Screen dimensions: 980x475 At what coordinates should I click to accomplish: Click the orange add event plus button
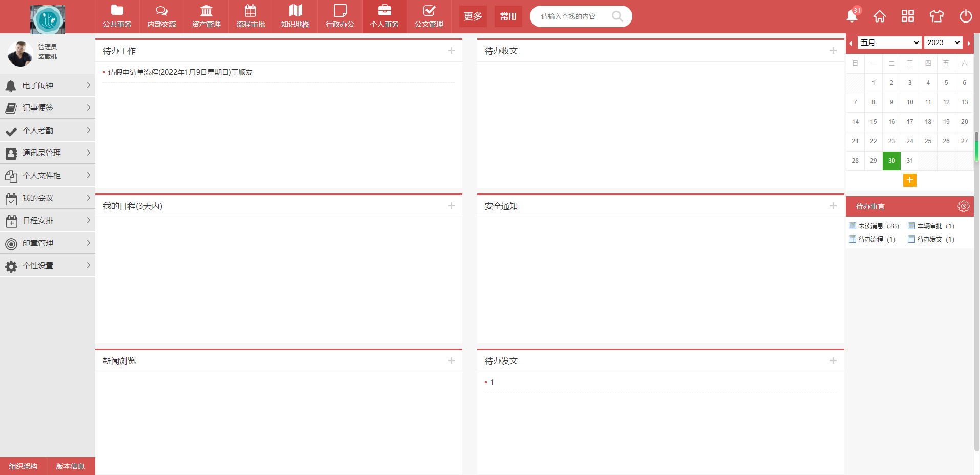909,180
